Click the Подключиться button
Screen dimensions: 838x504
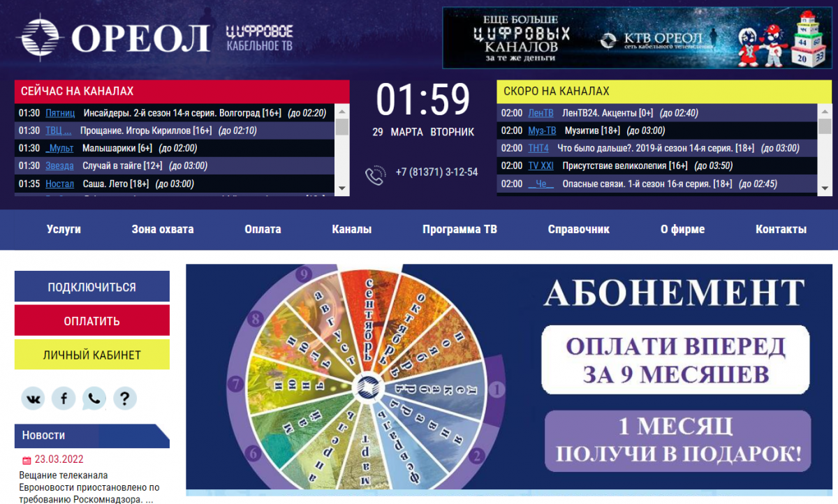click(92, 287)
